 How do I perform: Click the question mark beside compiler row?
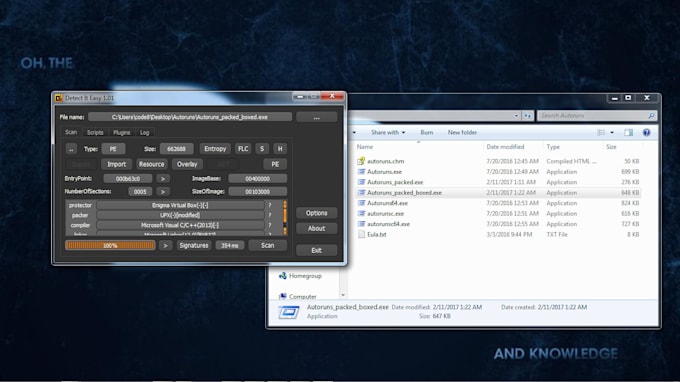[x=270, y=225]
